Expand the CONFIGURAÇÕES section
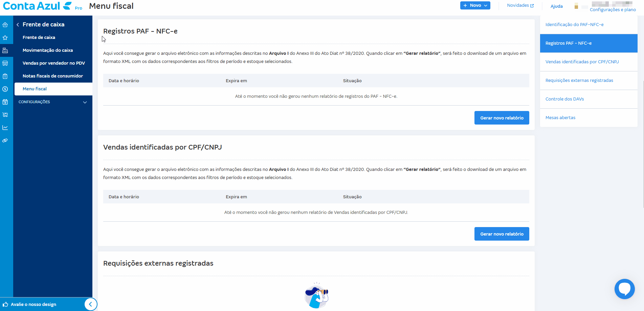The image size is (644, 311). click(x=52, y=102)
